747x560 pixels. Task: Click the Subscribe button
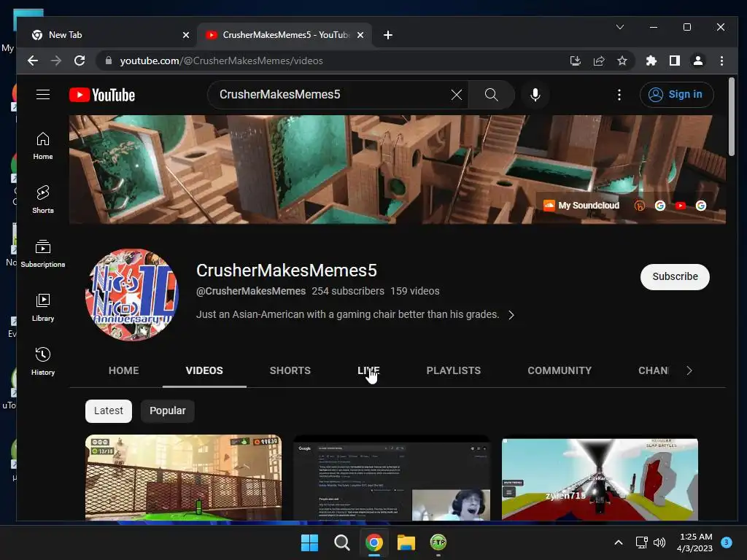(x=675, y=276)
